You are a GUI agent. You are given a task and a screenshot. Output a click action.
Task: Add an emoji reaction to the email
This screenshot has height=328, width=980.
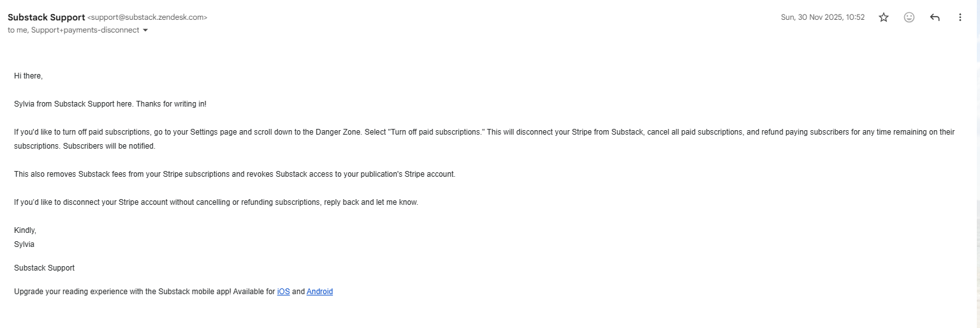pos(909,17)
